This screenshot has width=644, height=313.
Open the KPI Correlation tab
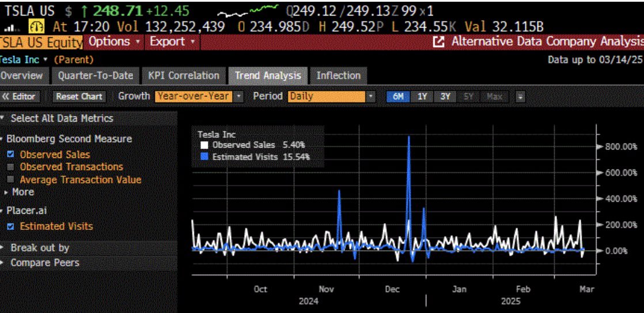(x=183, y=76)
